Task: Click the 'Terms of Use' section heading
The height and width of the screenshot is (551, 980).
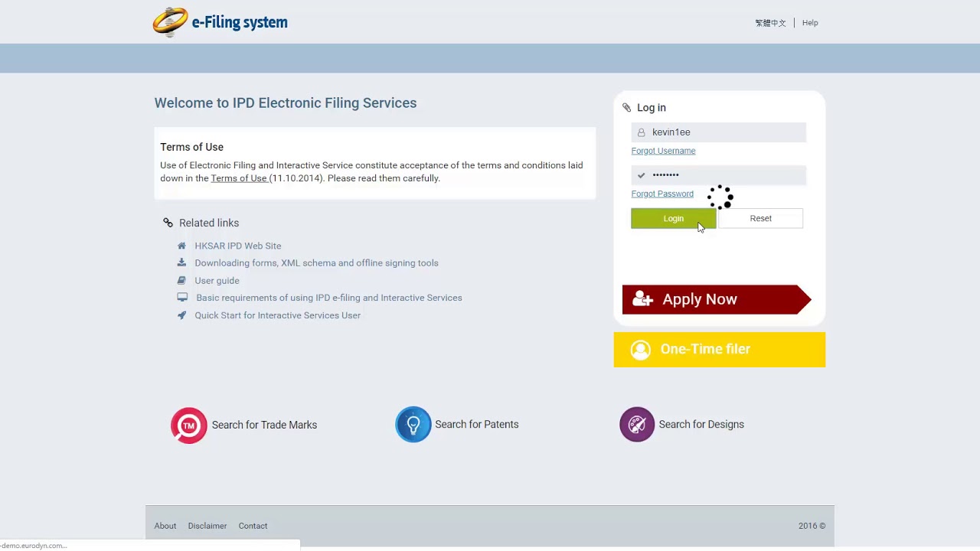Action: (191, 147)
